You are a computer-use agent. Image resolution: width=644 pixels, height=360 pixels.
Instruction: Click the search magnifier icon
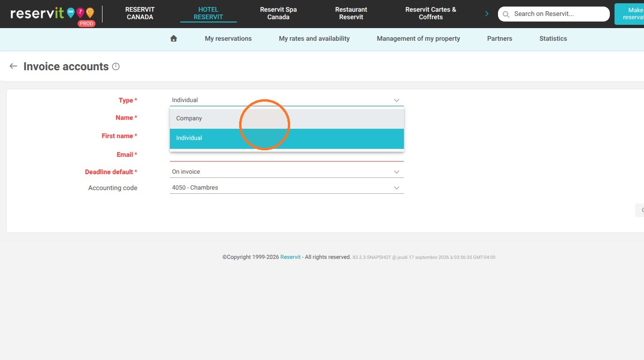point(506,14)
